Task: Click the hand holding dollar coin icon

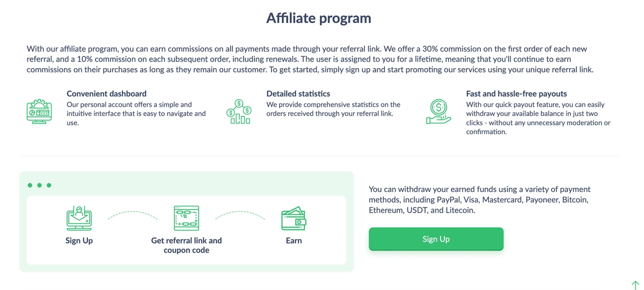Action: tap(438, 112)
